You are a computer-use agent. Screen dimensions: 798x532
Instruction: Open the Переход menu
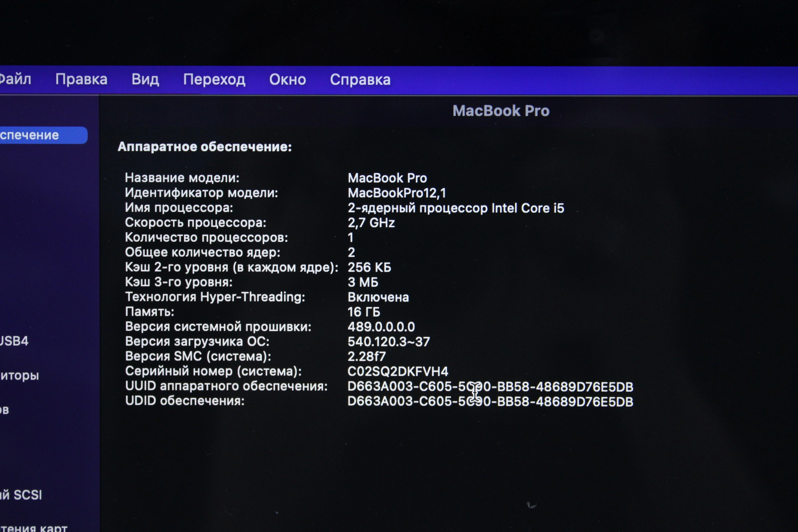tap(214, 79)
